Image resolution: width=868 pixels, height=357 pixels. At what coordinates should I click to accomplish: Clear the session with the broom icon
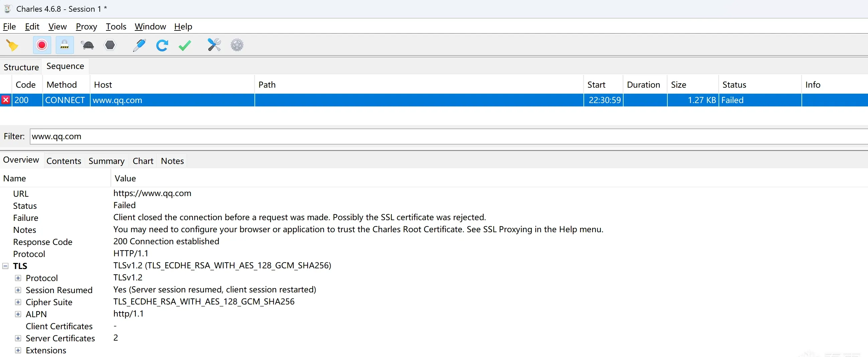coord(12,45)
